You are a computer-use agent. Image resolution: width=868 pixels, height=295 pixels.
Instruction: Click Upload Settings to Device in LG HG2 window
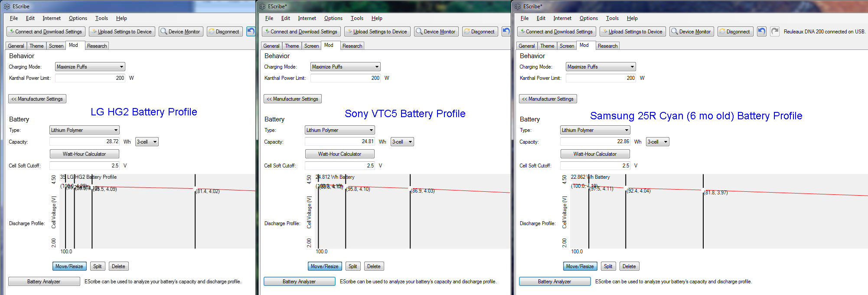pos(121,32)
